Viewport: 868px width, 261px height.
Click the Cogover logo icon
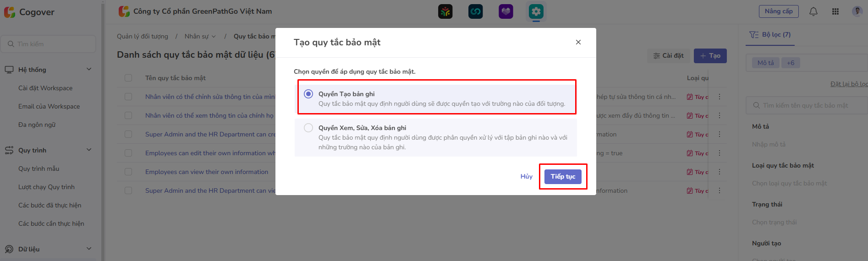(10, 12)
